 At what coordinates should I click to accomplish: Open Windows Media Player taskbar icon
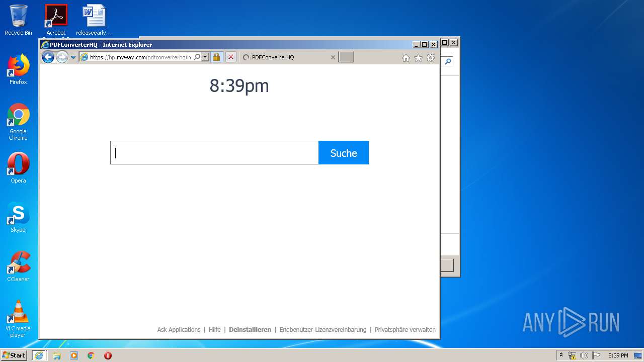coord(74,355)
